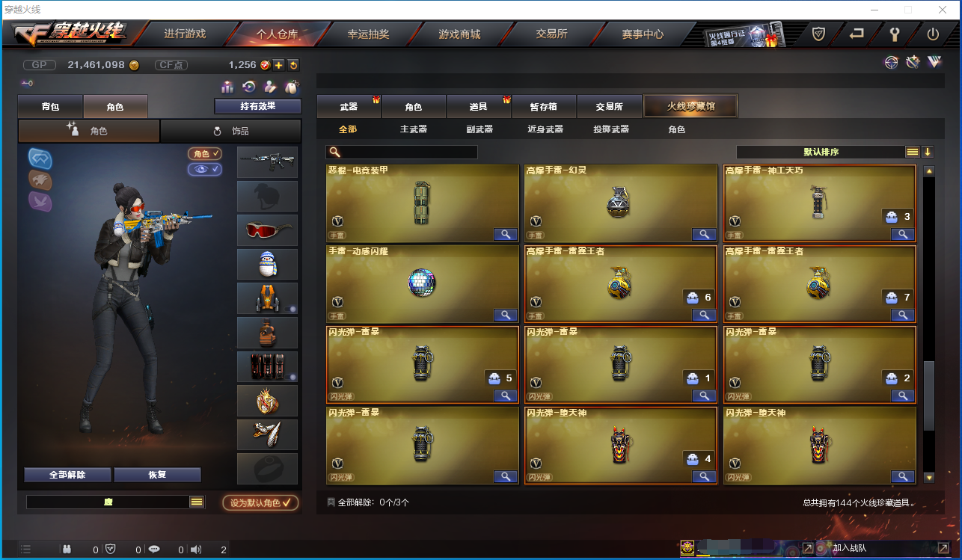Select the 近身武器 category tab
Screen dimensions: 962x560
tap(545, 129)
